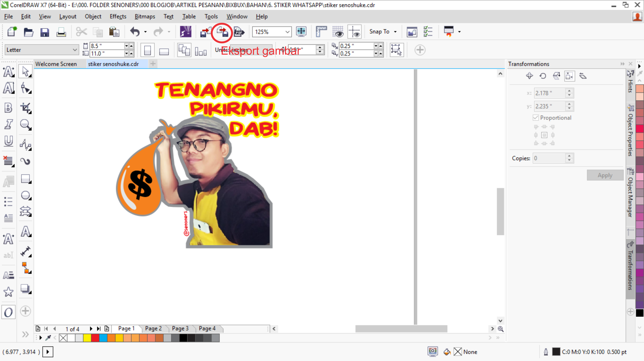Screen dimensions: 644x361
Task: Select the Pick tool
Action: 25,71
